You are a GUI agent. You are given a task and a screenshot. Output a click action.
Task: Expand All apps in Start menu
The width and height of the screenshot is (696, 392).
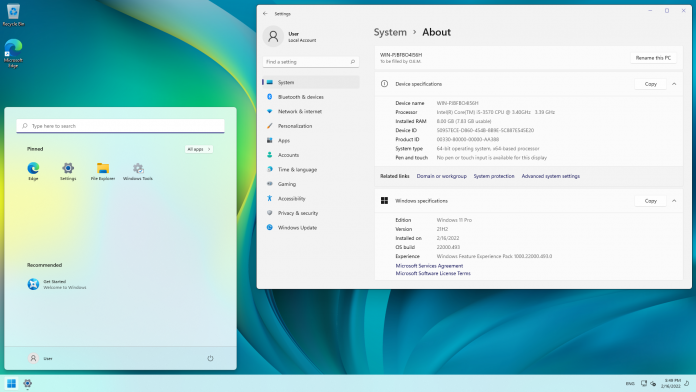point(199,149)
